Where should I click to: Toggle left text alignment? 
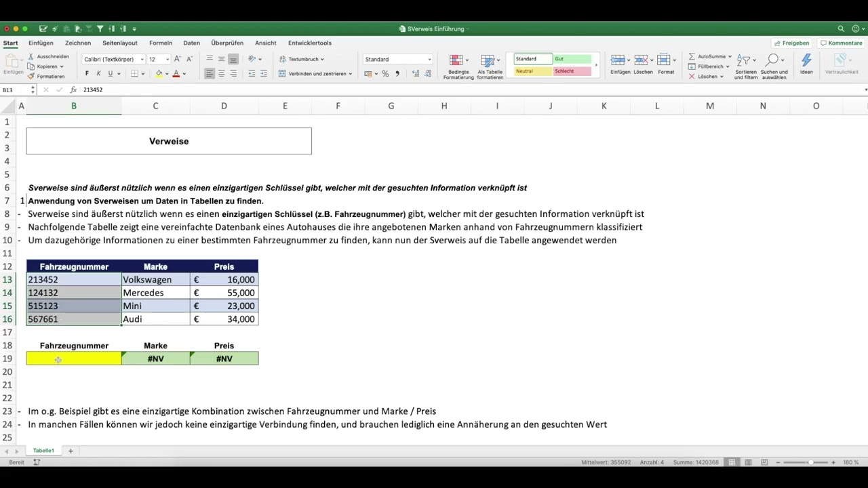click(210, 73)
